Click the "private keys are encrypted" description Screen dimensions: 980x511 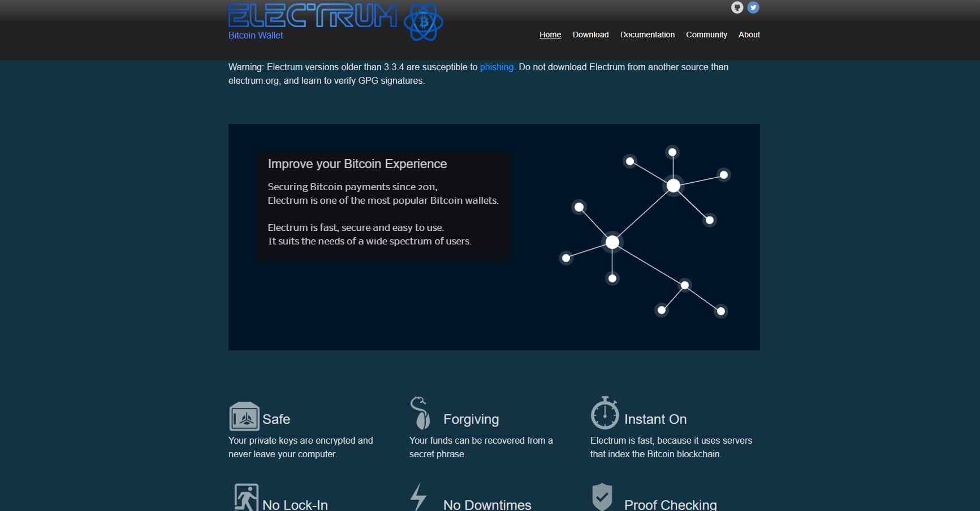301,447
